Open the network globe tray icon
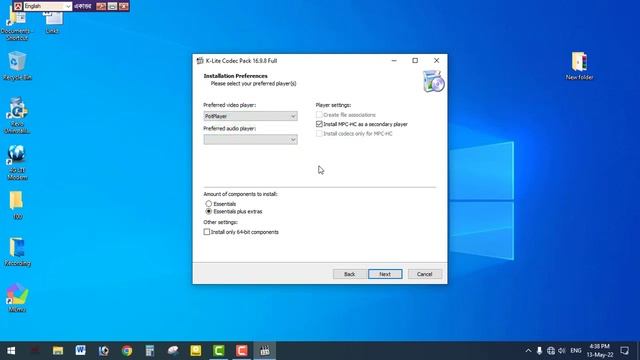The height and width of the screenshot is (360, 640). [551, 351]
